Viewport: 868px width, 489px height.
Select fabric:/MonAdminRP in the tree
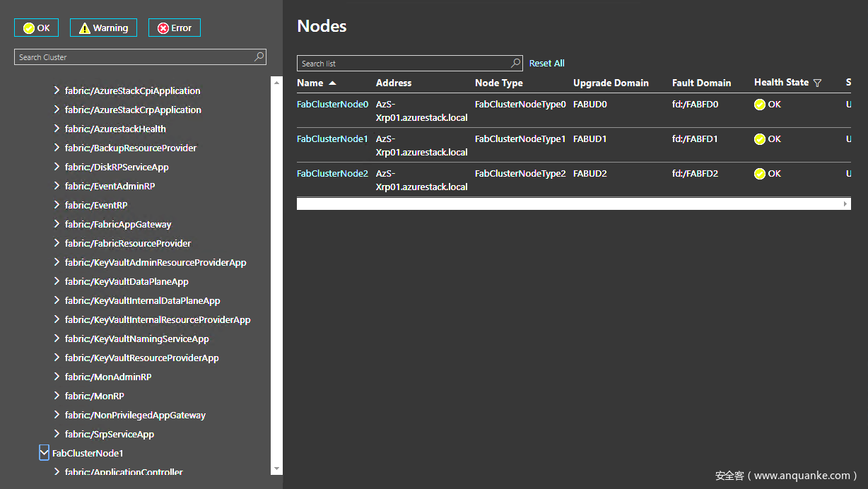click(x=108, y=377)
